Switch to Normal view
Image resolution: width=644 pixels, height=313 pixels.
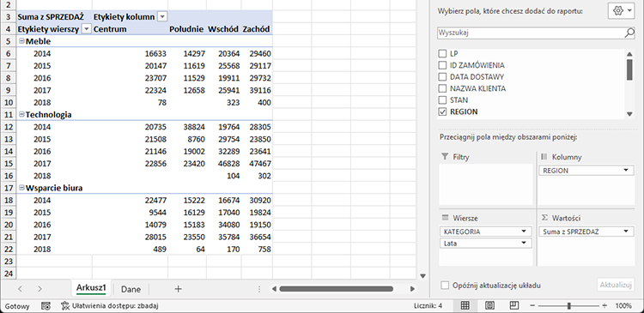pos(465,305)
